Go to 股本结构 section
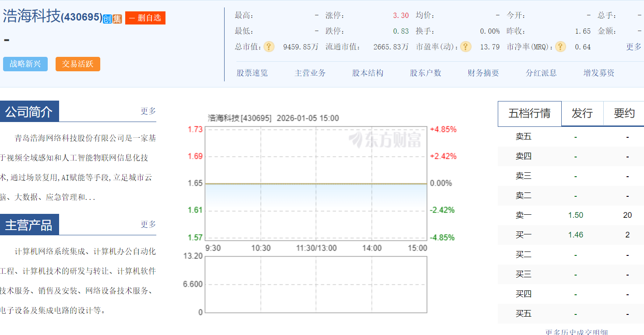The width and height of the screenshot is (644, 335). tap(368, 73)
